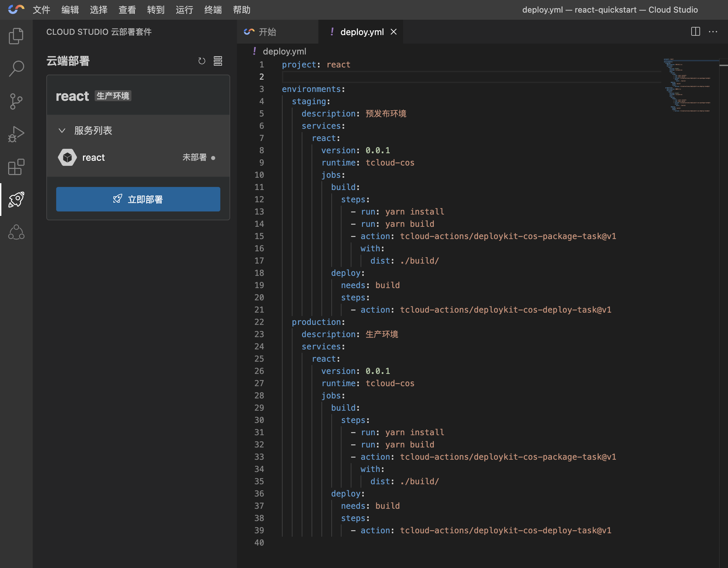The image size is (728, 568).
Task: Click 'version: 0.0.1' on line 26
Action: point(355,371)
